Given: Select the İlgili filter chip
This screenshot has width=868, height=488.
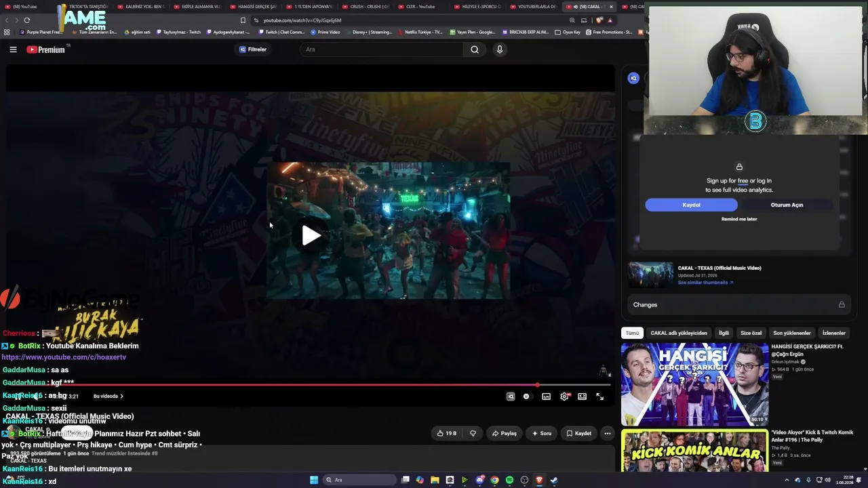Looking at the screenshot, I should click(x=724, y=333).
